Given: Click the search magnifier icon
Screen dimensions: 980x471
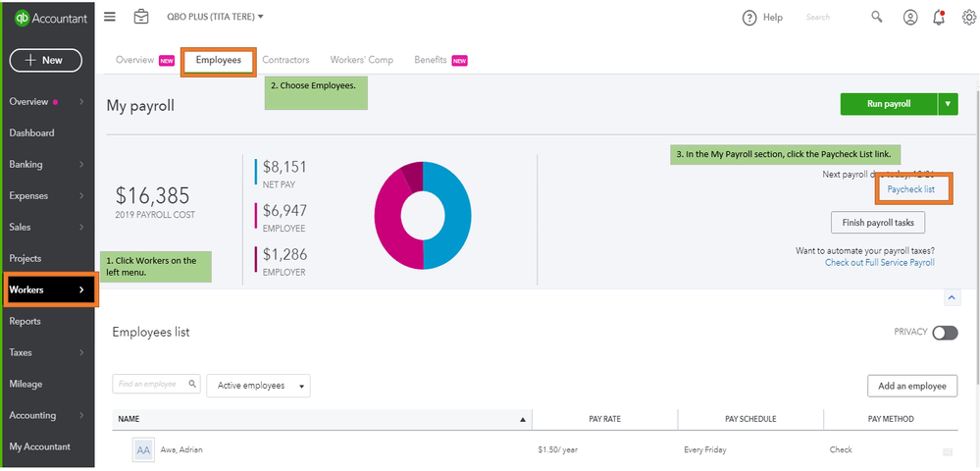Looking at the screenshot, I should coord(877,18).
